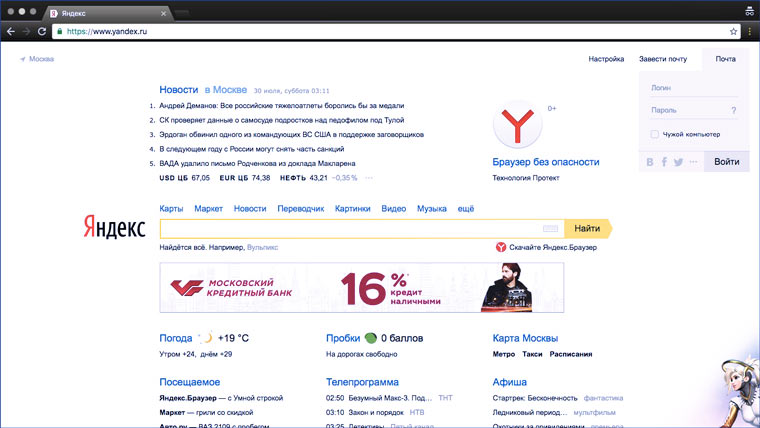The image size is (760, 428).
Task: Click Завести почту link
Action: pyautogui.click(x=663, y=59)
